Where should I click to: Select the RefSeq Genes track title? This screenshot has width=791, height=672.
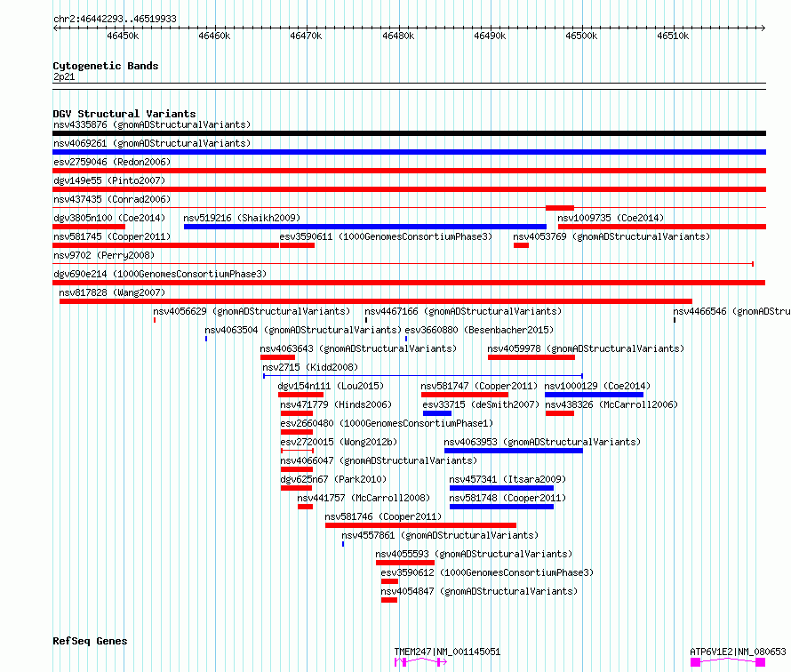[90, 641]
